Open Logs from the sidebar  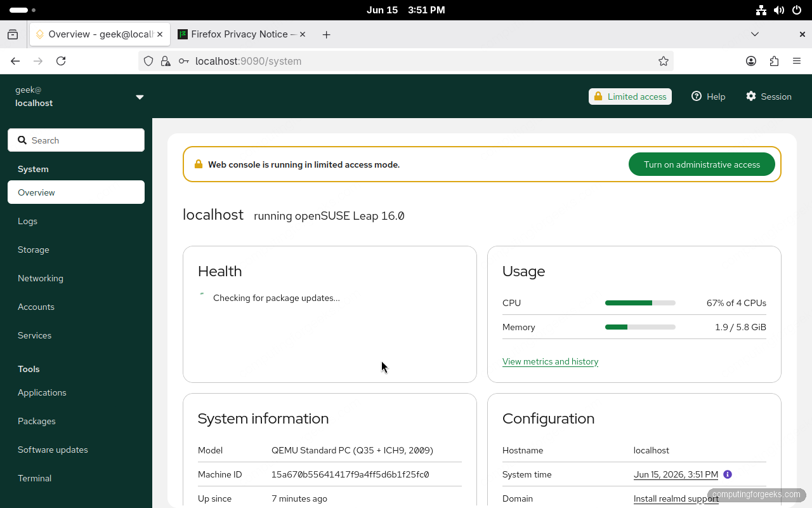76,221
